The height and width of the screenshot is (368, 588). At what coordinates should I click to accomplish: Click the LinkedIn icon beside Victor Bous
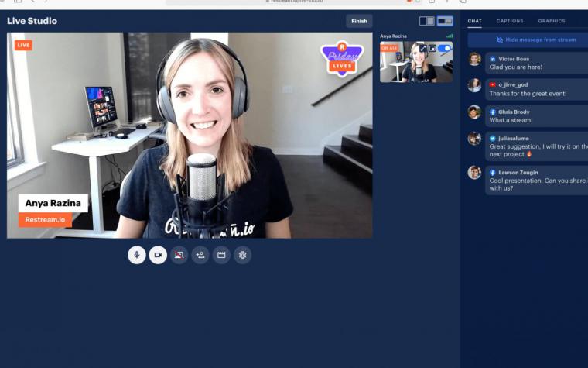tap(493, 59)
